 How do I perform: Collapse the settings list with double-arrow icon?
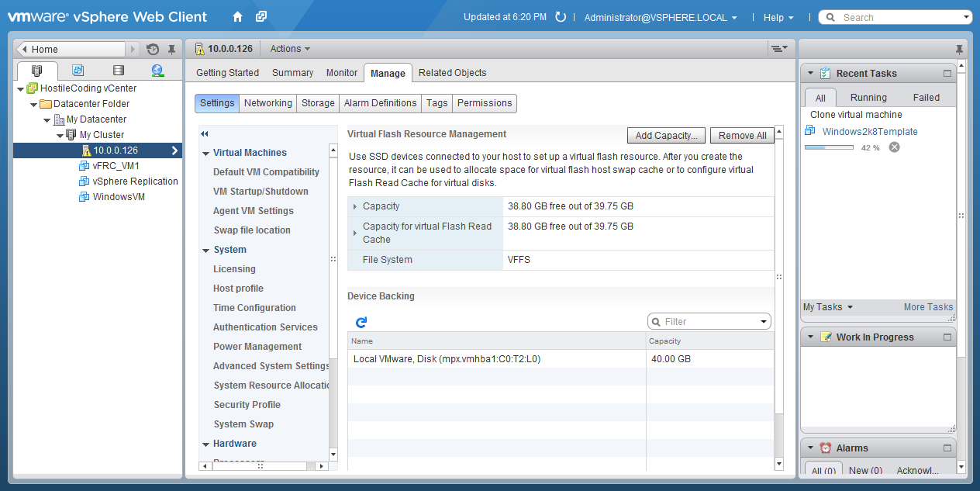(205, 133)
